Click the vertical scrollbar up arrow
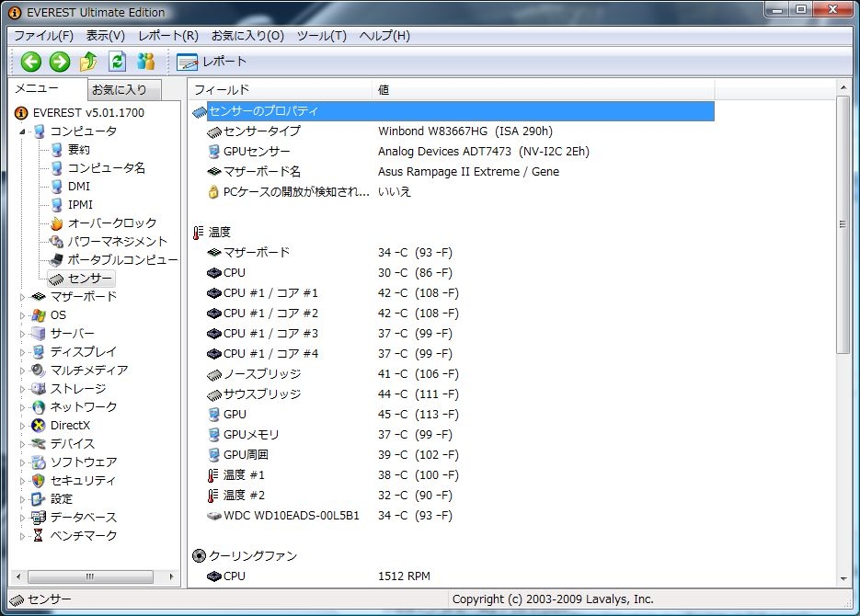 coord(843,87)
